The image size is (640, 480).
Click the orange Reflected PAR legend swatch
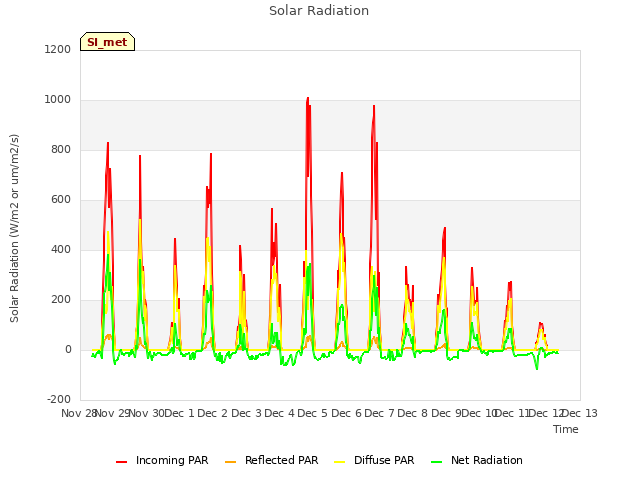(231, 462)
